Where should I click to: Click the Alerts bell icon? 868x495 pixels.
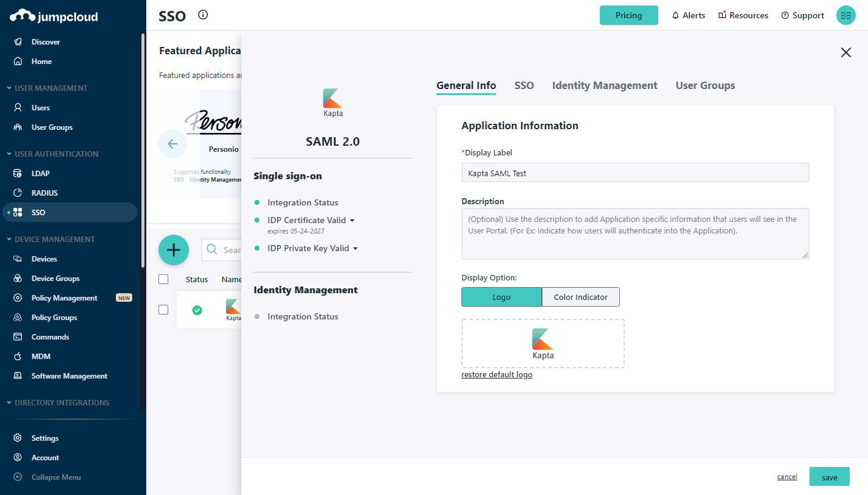(x=675, y=16)
